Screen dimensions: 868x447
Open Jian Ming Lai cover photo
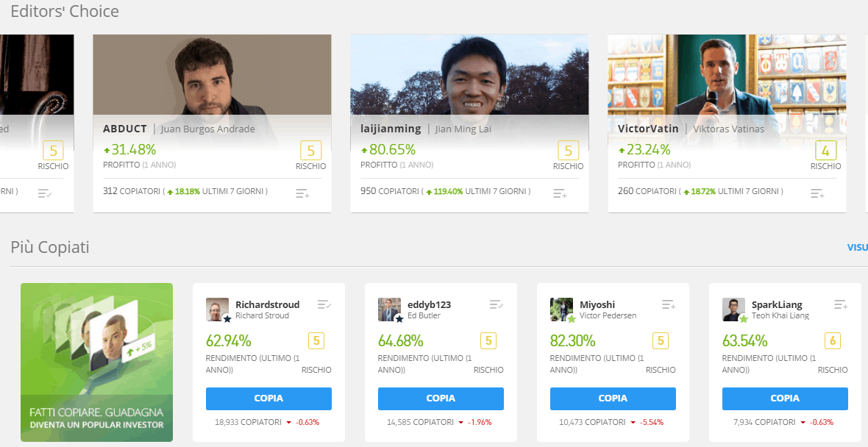coord(469,75)
